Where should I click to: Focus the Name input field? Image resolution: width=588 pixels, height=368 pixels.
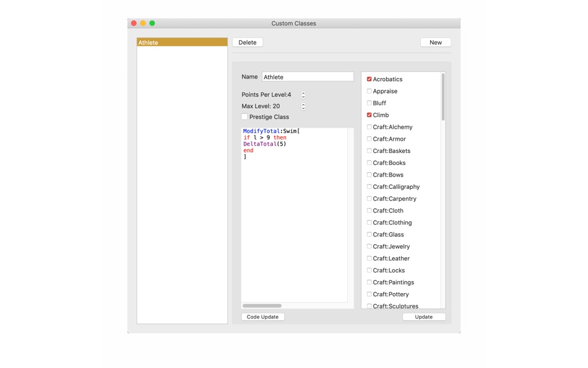(x=308, y=77)
